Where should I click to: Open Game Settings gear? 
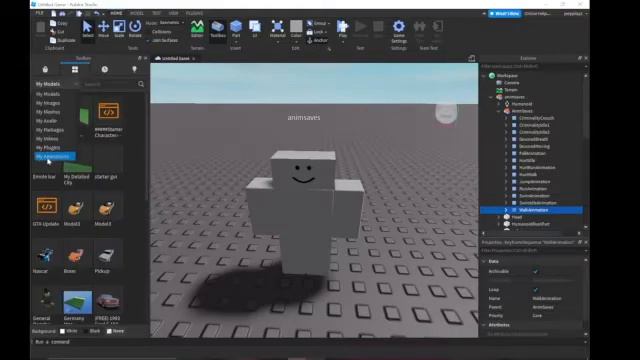(399, 27)
